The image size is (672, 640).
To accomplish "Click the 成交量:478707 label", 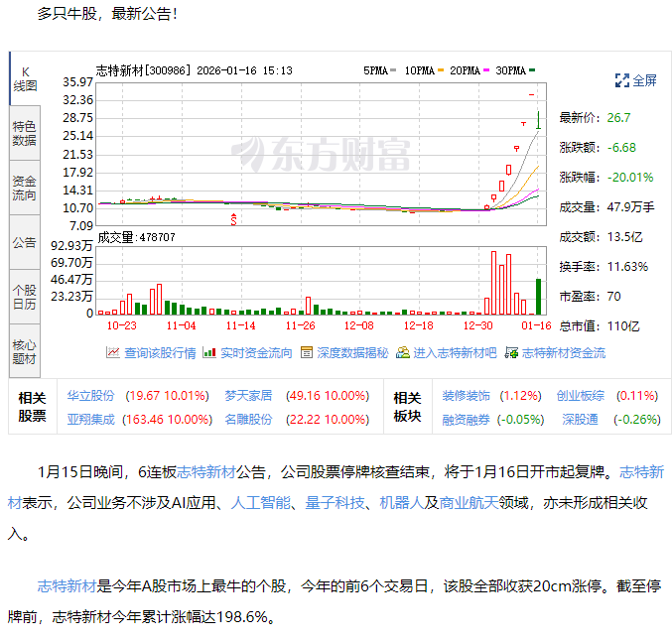I will click(137, 237).
